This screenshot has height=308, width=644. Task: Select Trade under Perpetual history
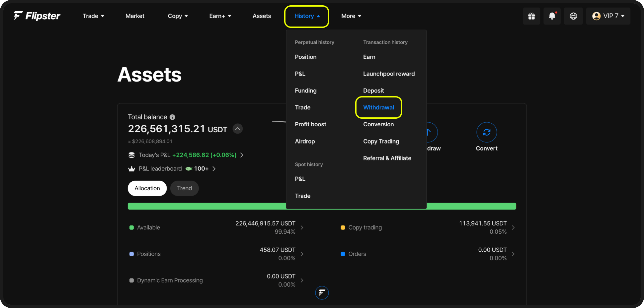click(302, 107)
